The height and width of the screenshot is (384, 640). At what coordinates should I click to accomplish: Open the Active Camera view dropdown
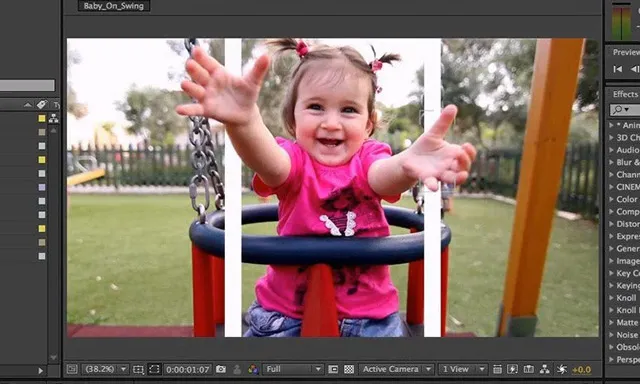(396, 369)
